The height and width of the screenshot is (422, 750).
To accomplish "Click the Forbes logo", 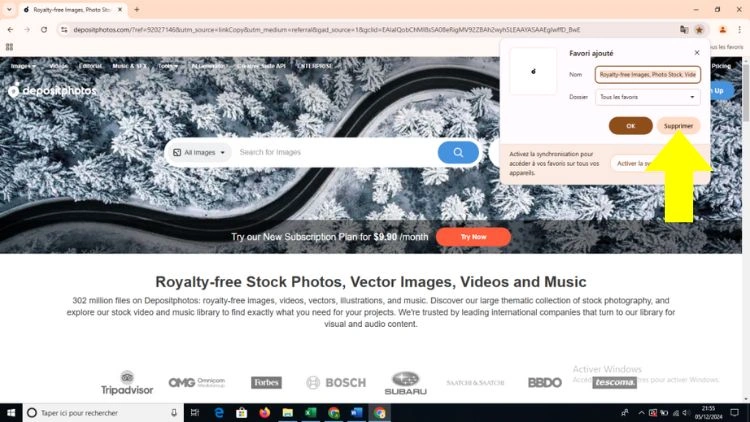I will [x=266, y=383].
